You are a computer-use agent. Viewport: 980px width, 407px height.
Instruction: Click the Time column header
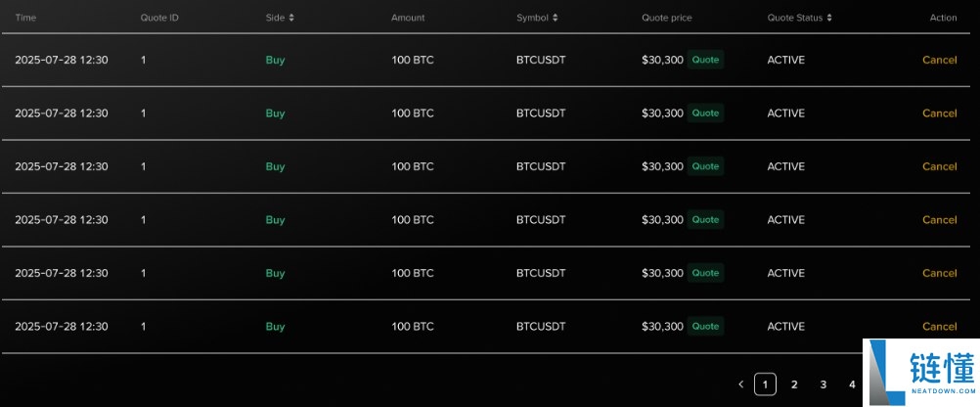click(25, 18)
